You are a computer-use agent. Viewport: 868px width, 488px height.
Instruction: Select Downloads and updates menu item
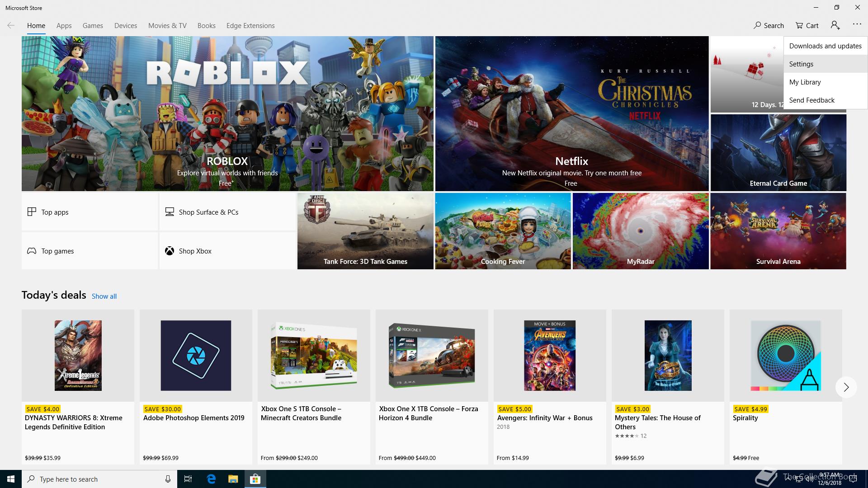click(x=826, y=46)
